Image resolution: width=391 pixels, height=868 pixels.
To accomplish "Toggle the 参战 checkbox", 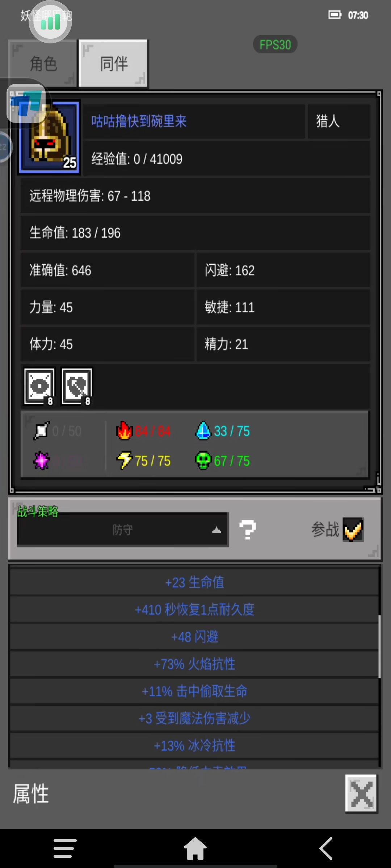I will click(353, 529).
